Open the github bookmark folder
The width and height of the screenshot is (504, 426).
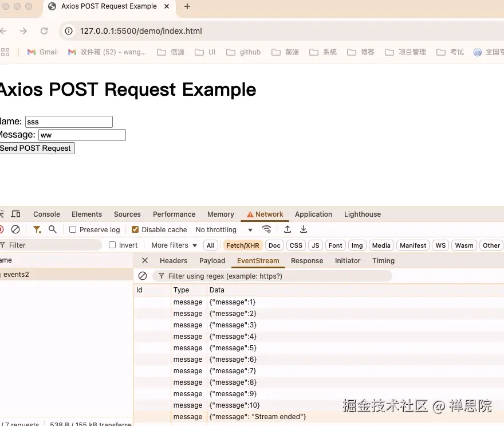coord(243,52)
